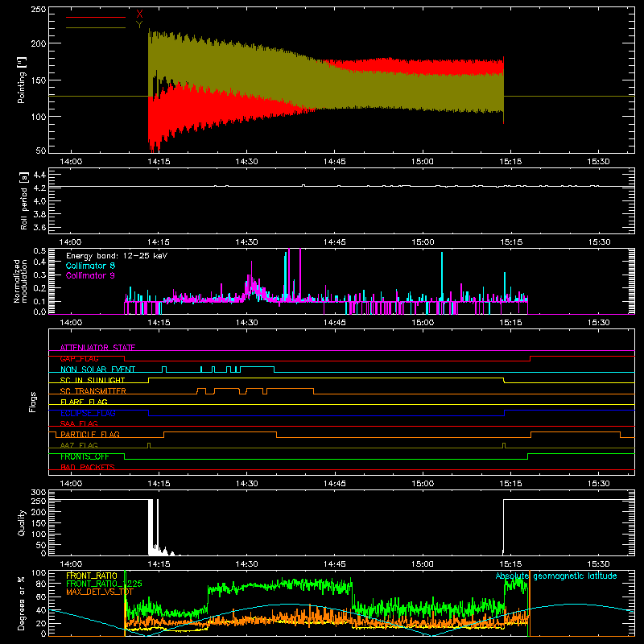
Task: Click the Flags panel axis title
Action: [33, 402]
